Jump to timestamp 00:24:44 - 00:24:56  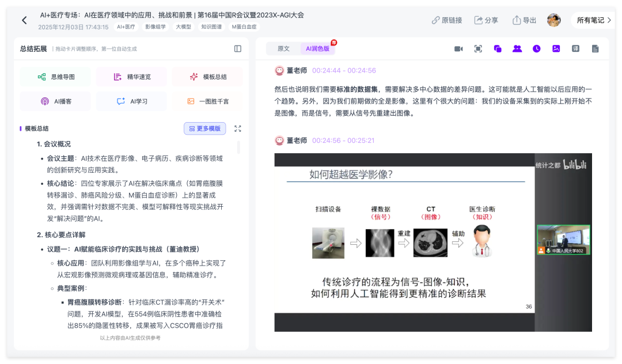[344, 71]
